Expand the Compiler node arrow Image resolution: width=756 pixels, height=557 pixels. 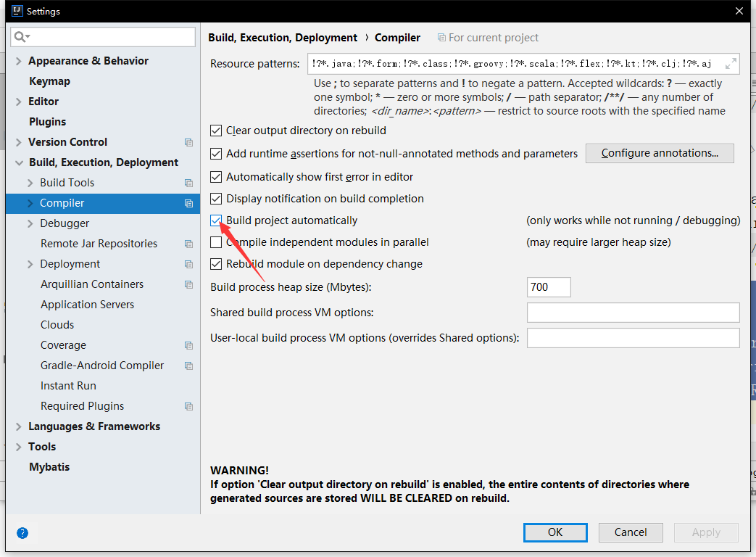(x=30, y=203)
